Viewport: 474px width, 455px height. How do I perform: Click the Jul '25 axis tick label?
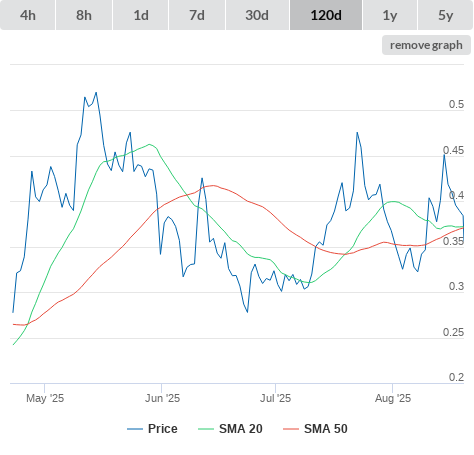(275, 398)
